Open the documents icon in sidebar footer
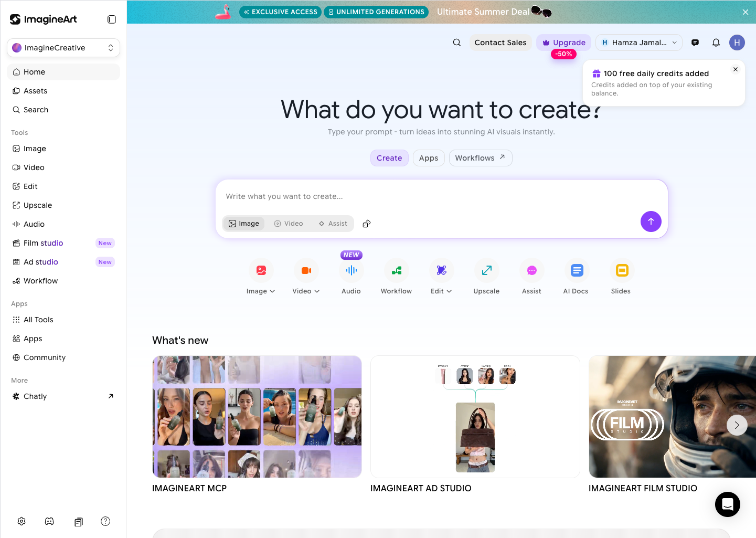 [78, 522]
